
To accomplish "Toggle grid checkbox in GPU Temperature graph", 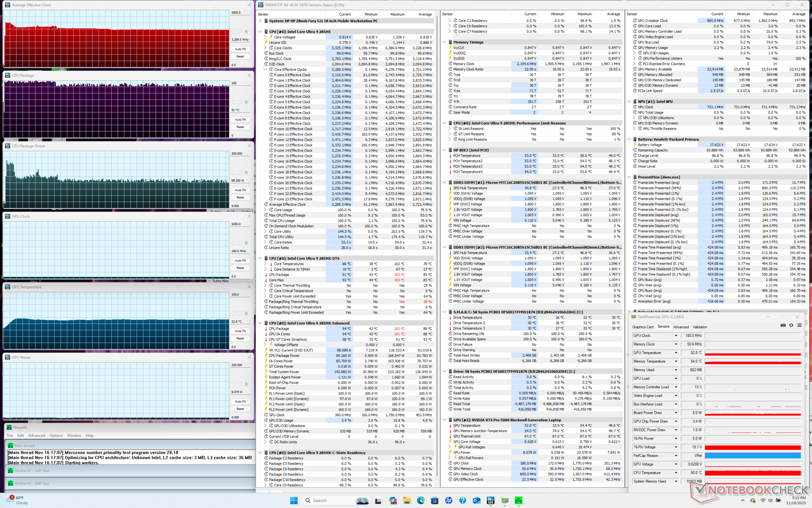I will [x=246, y=314].
